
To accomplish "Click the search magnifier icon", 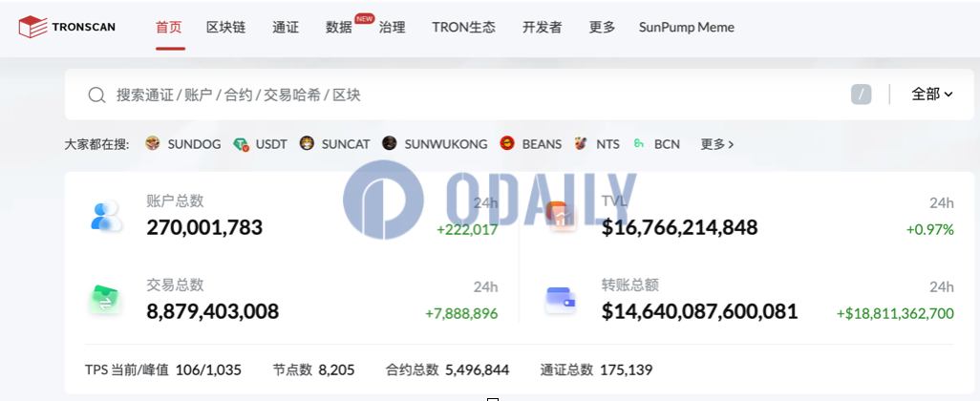I will 96,95.
